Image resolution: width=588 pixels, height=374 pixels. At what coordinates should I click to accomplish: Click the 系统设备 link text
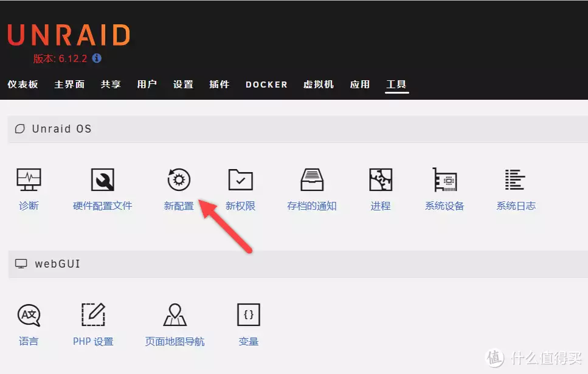tap(444, 206)
